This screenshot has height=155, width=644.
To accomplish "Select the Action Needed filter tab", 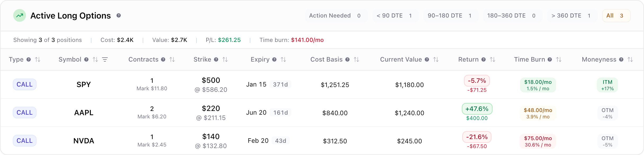I will tap(336, 16).
